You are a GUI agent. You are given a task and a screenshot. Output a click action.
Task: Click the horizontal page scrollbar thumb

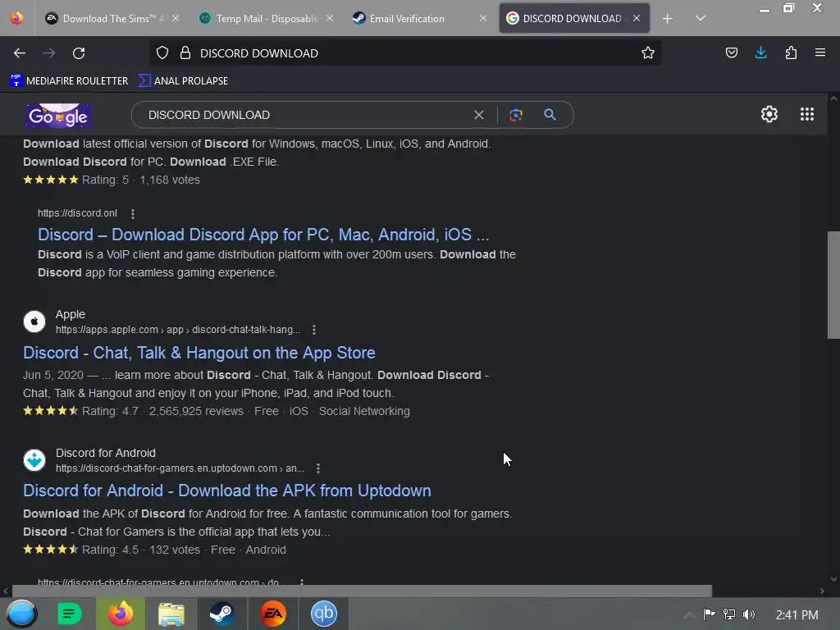click(362, 591)
